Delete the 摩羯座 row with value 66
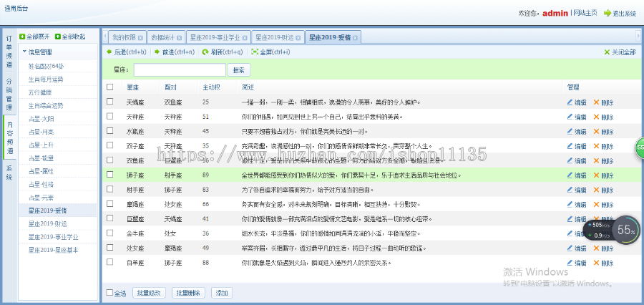This screenshot has width=644, height=305. [x=603, y=204]
